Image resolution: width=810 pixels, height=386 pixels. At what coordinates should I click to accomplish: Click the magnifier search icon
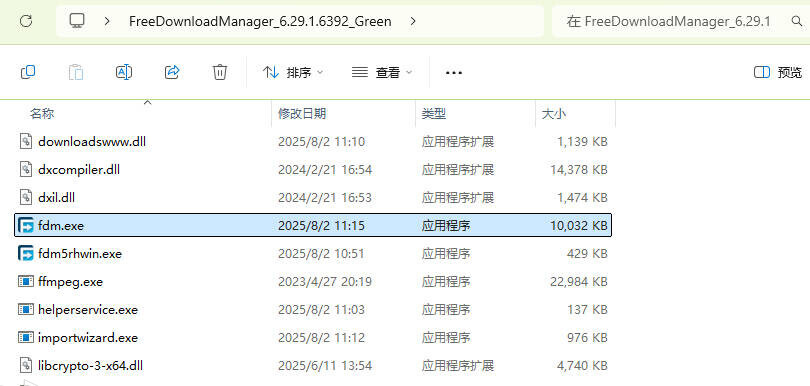tap(796, 21)
